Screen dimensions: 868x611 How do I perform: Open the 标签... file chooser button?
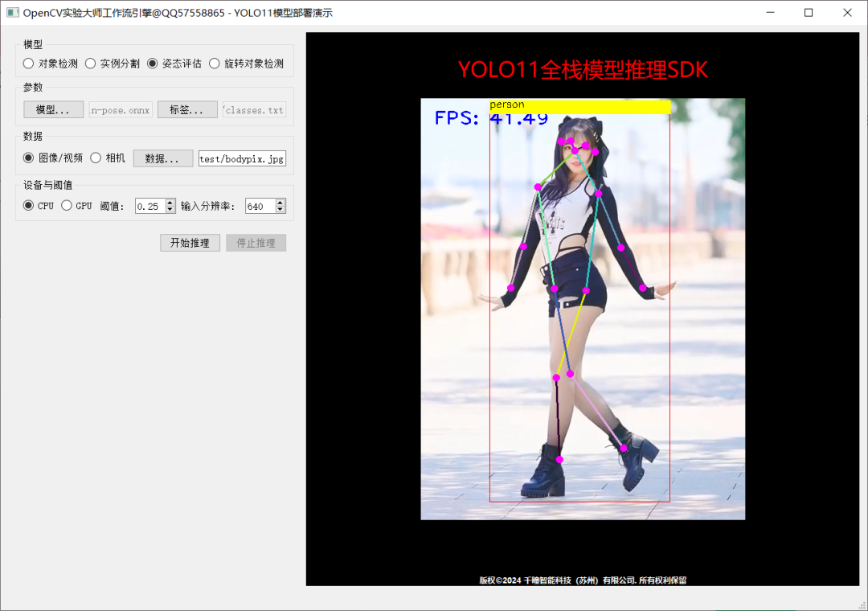coord(187,109)
